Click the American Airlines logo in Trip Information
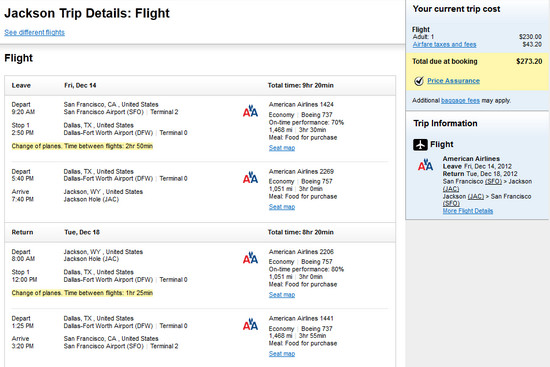This screenshot has width=550, height=367. point(425,165)
